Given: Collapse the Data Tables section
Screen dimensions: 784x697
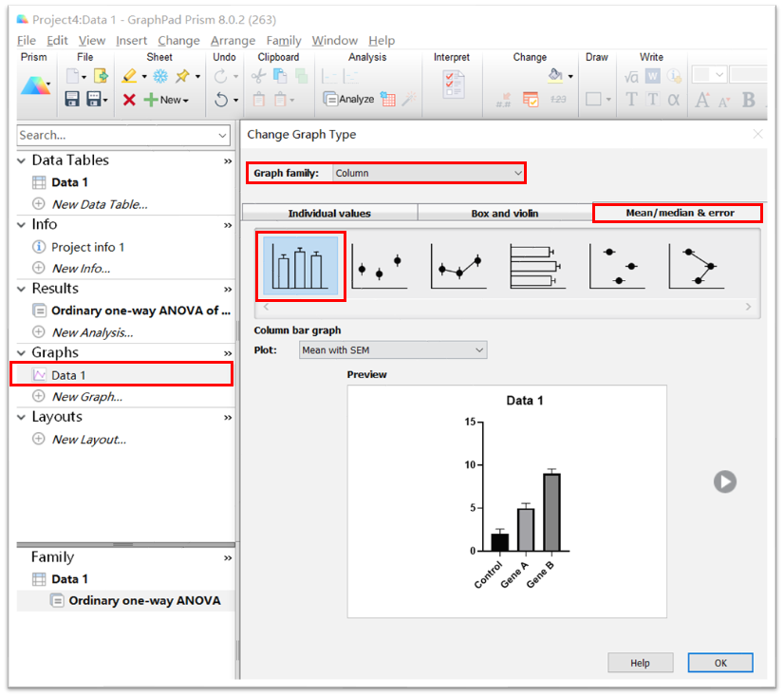Looking at the screenshot, I should 21,160.
